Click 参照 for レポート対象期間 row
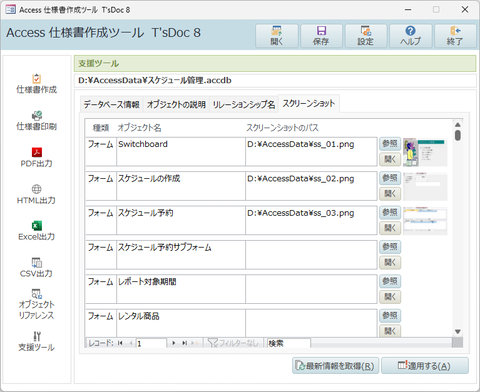480x392 pixels. [390, 281]
